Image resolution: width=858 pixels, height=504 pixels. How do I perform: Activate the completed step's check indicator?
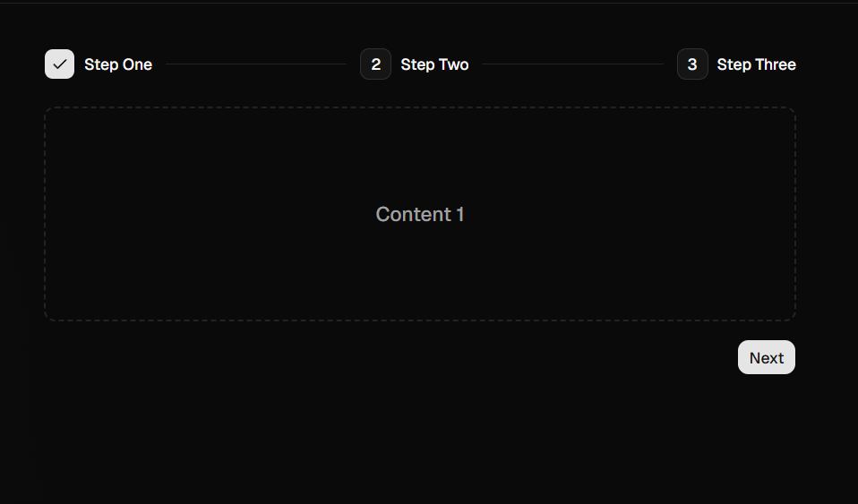(60, 64)
